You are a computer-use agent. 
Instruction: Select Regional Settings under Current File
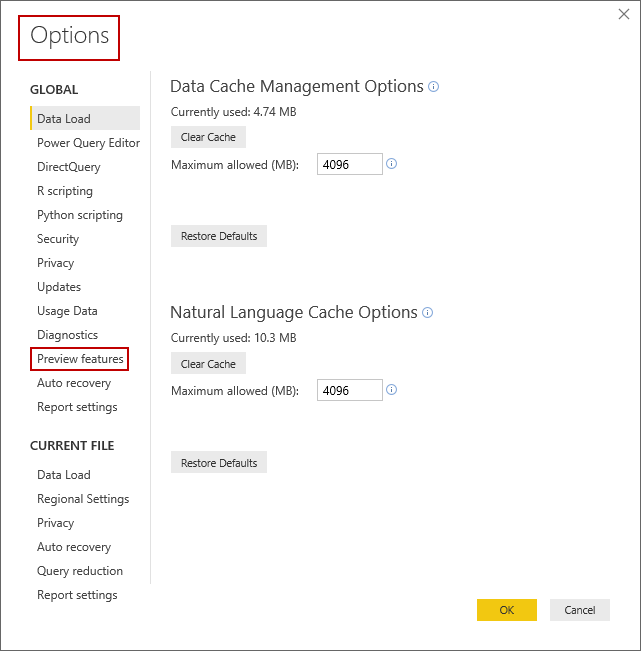click(x=83, y=499)
